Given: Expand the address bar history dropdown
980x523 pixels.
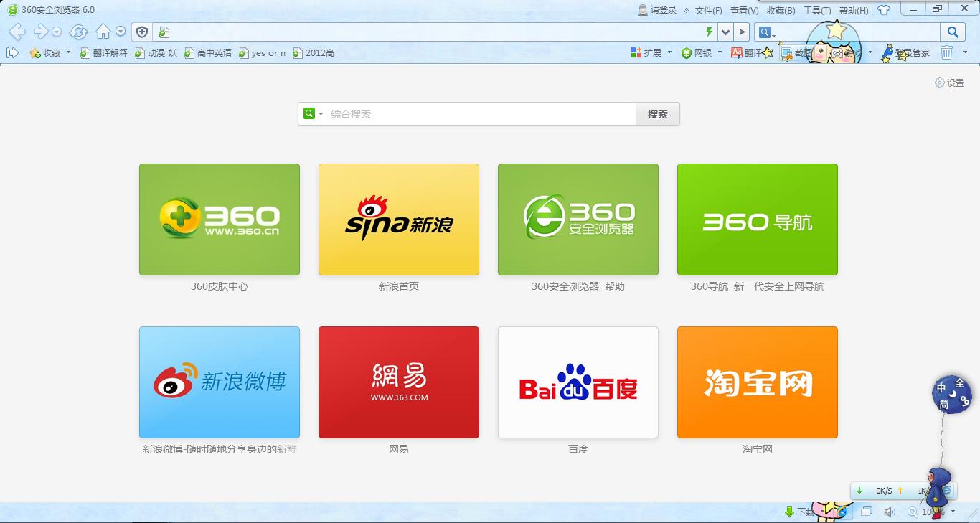Looking at the screenshot, I should pos(725,32).
